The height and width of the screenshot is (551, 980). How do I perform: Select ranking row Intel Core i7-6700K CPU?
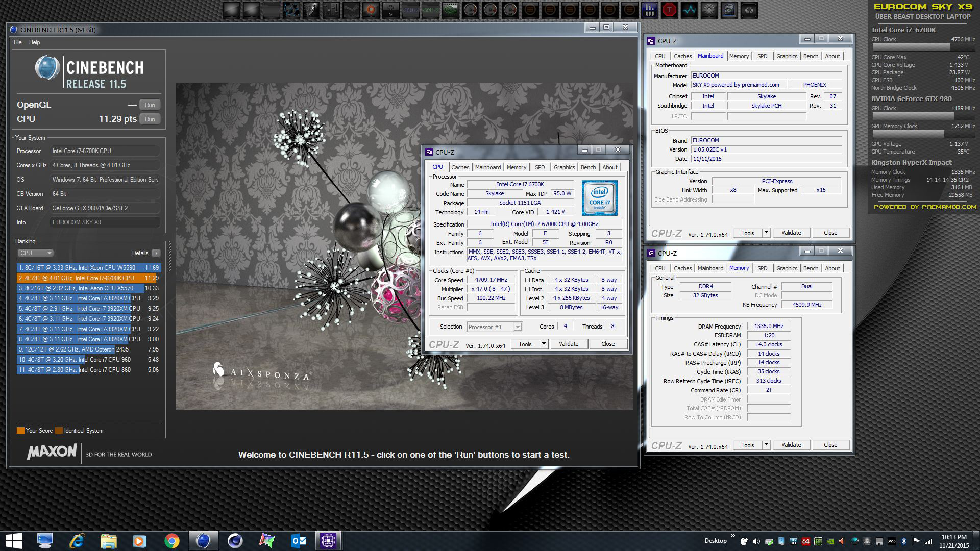click(89, 278)
